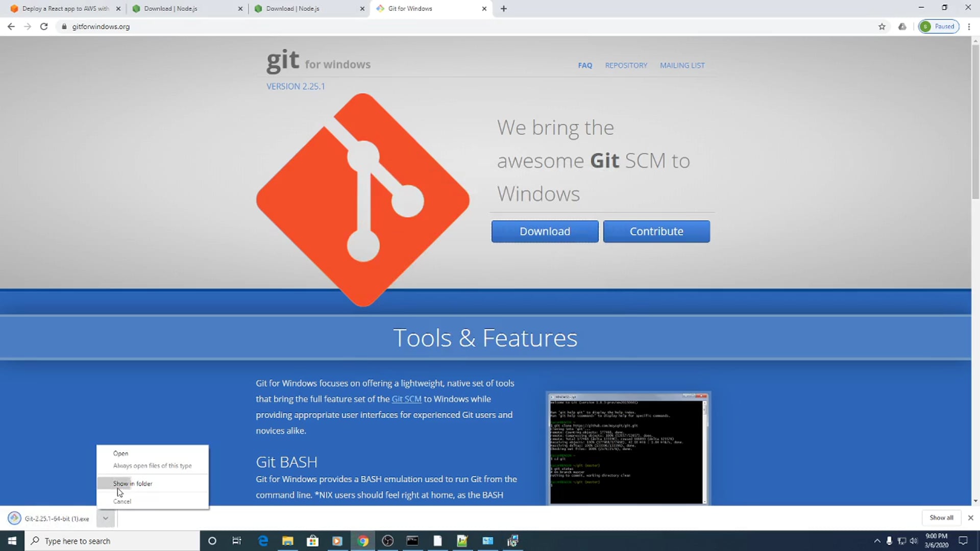Click the browser reload icon

click(x=44, y=27)
